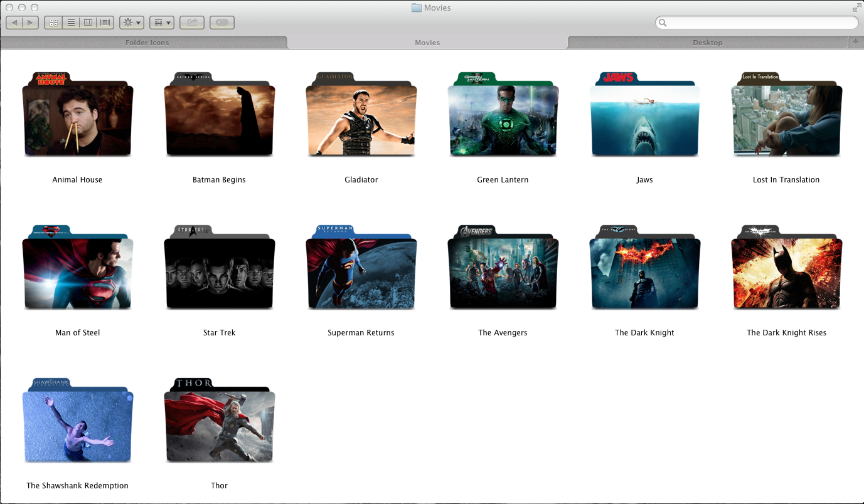The height and width of the screenshot is (504, 864).
Task: Select The Avengers folder icon
Action: 503,267
